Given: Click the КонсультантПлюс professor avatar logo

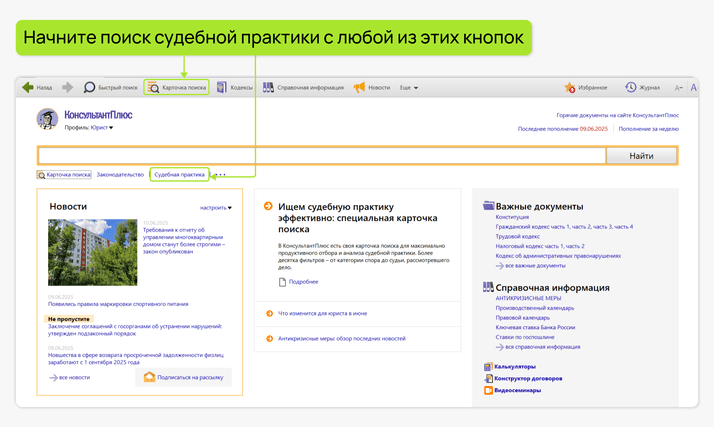Looking at the screenshot, I should (x=47, y=119).
